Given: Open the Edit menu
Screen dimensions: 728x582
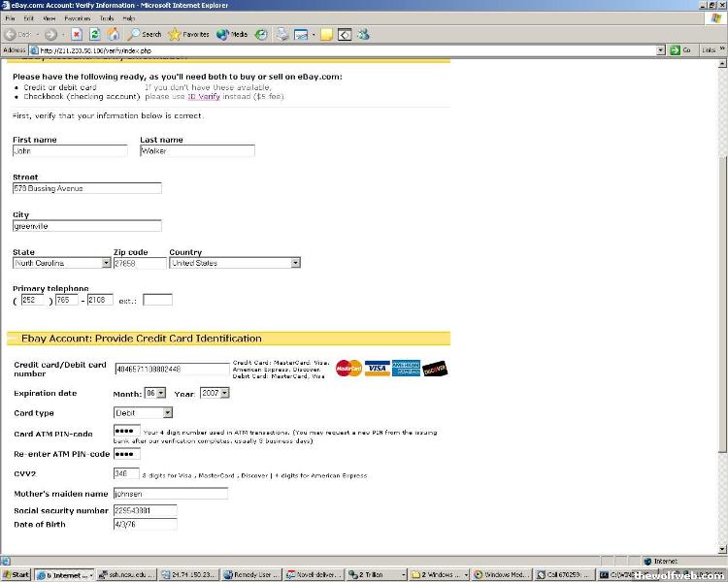Looking at the screenshot, I should point(29,18).
